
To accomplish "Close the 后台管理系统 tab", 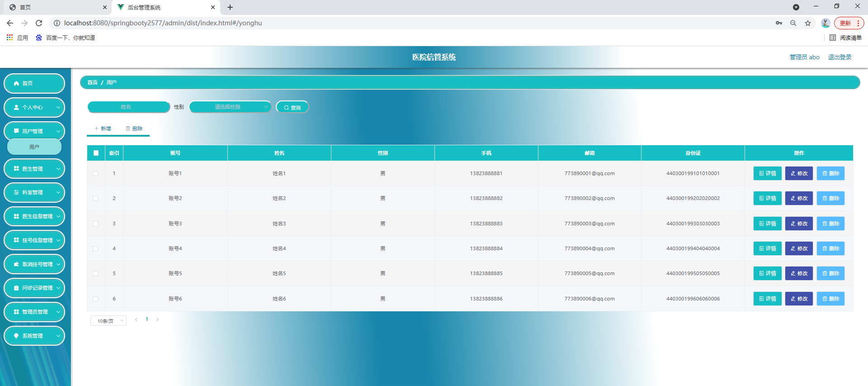I will (x=213, y=7).
